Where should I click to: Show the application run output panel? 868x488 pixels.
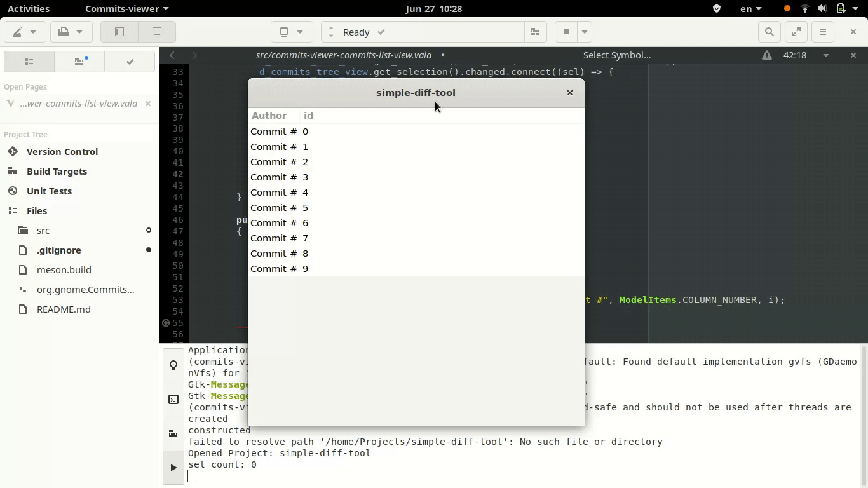point(173,468)
